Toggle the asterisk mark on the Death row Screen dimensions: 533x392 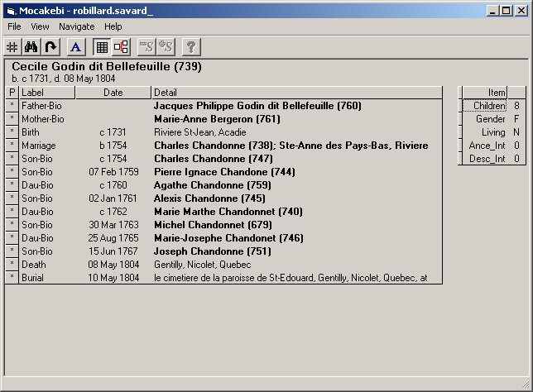point(12,265)
